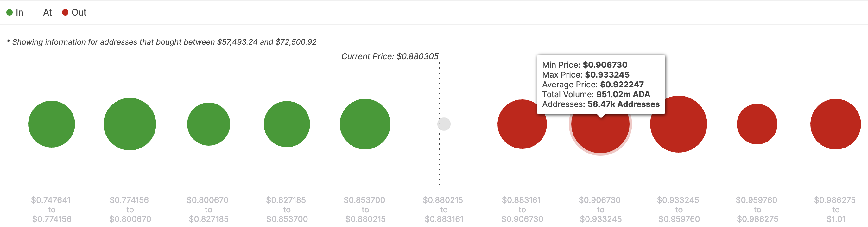Select red bubble for $0.959760 to $0.986275
Viewport: 868px width, 227px height.
click(757, 124)
